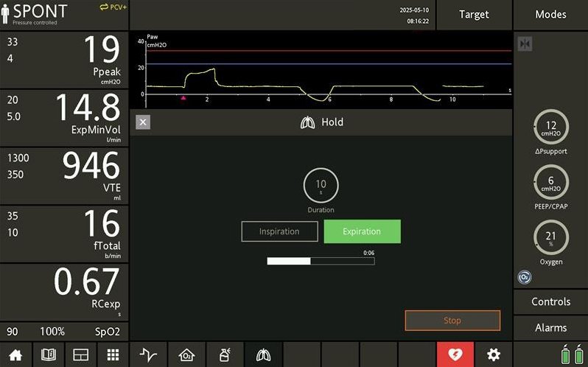Select the ExpMinVol 14.8 parameter tile
The width and height of the screenshot is (588, 367).
click(x=64, y=118)
